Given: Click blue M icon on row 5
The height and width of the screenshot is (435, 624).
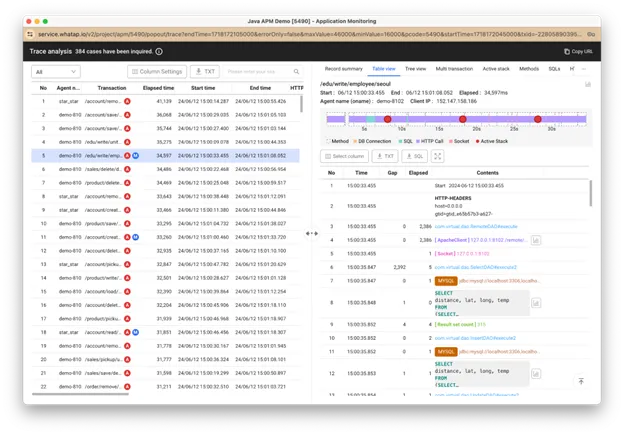Looking at the screenshot, I should 136,156.
